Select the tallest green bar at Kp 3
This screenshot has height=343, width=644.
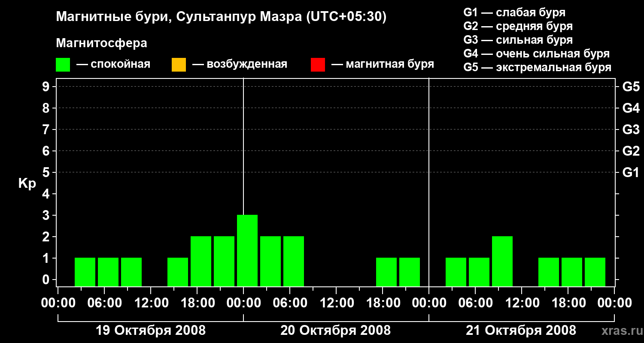247,250
